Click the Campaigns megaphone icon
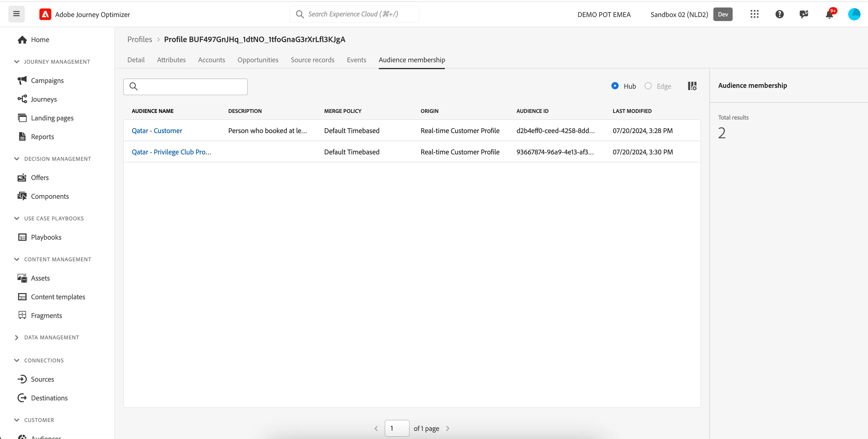 click(22, 80)
